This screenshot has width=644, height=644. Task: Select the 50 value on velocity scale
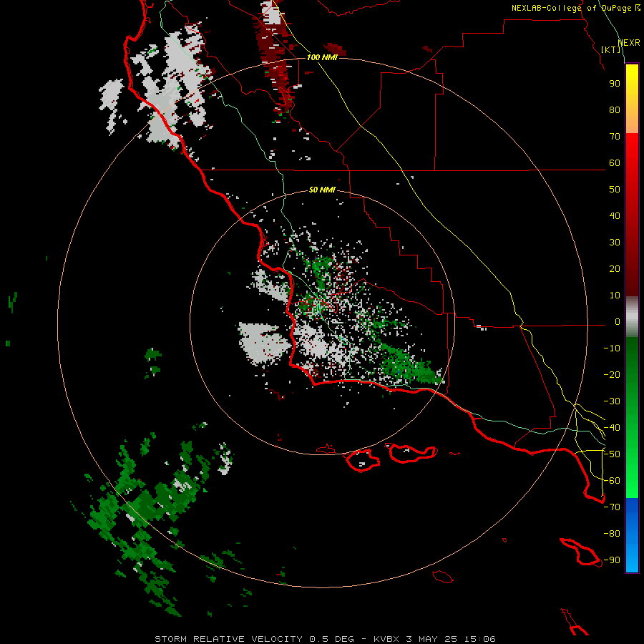click(x=615, y=190)
